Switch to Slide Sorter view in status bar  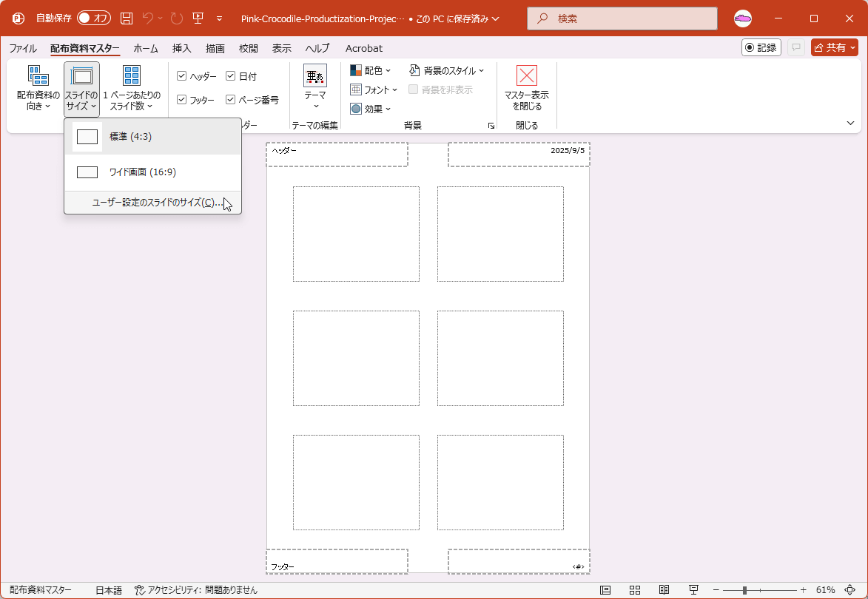635,590
